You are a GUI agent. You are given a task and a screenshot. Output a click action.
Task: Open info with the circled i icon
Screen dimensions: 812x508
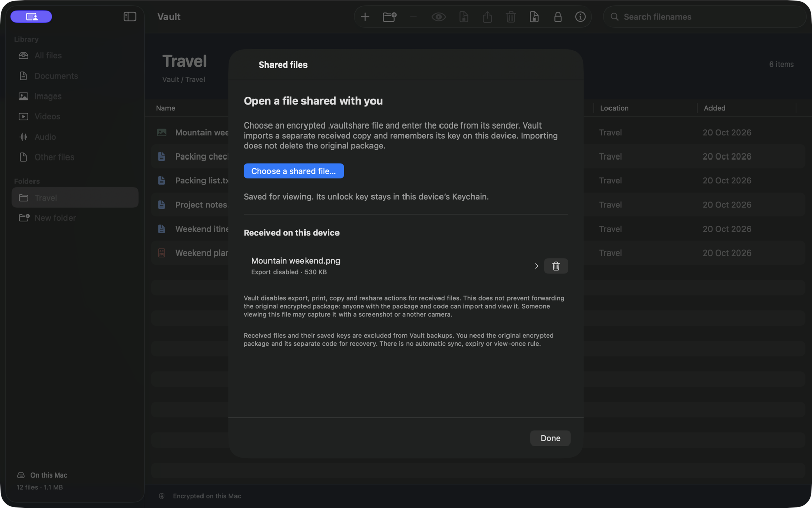pos(580,17)
